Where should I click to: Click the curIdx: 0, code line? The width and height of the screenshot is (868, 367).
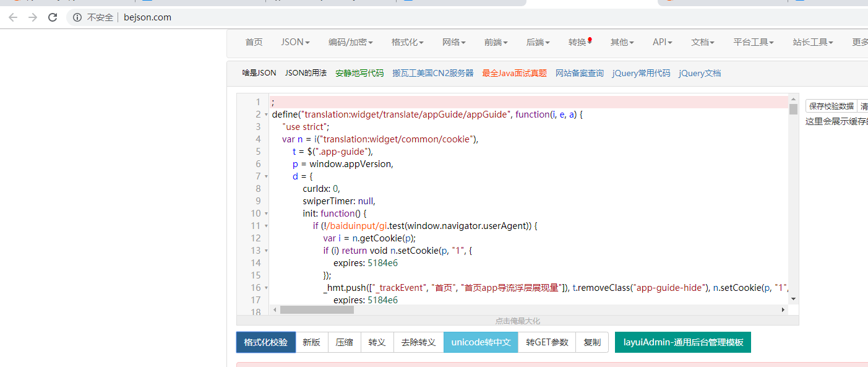click(322, 189)
